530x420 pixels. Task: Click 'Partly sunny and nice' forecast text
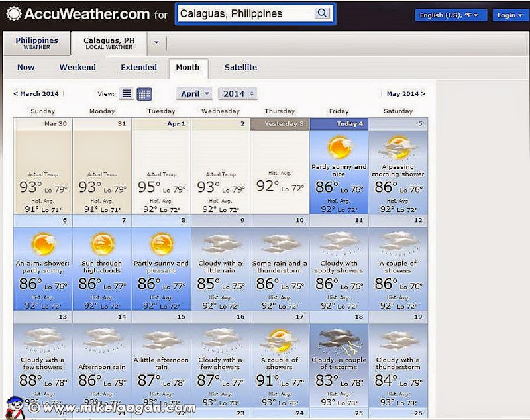pos(339,170)
